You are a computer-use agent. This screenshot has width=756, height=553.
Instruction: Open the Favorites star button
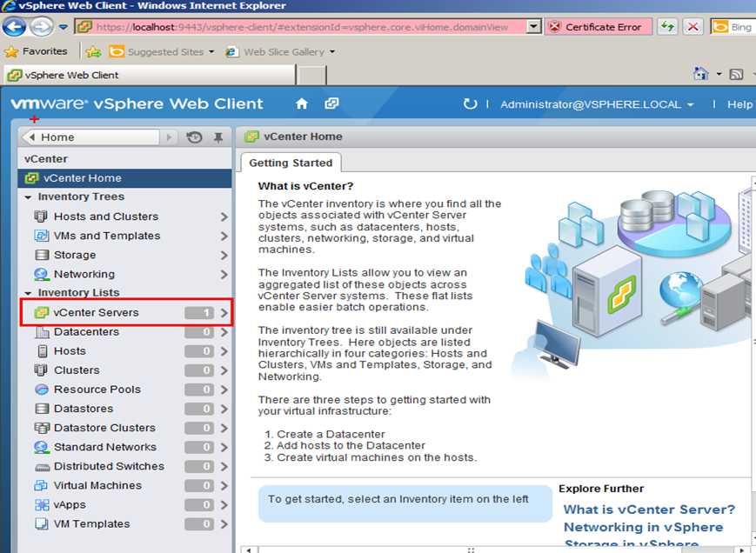(37, 51)
